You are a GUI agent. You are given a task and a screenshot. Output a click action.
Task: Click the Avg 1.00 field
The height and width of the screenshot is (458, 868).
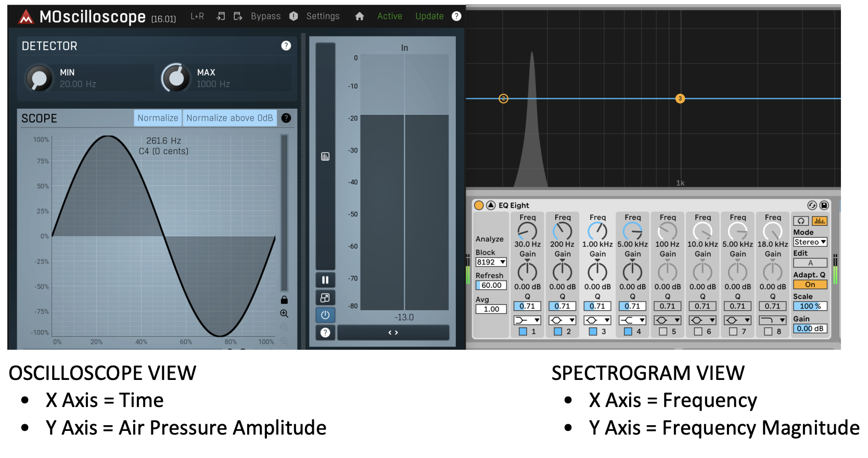[x=491, y=309]
